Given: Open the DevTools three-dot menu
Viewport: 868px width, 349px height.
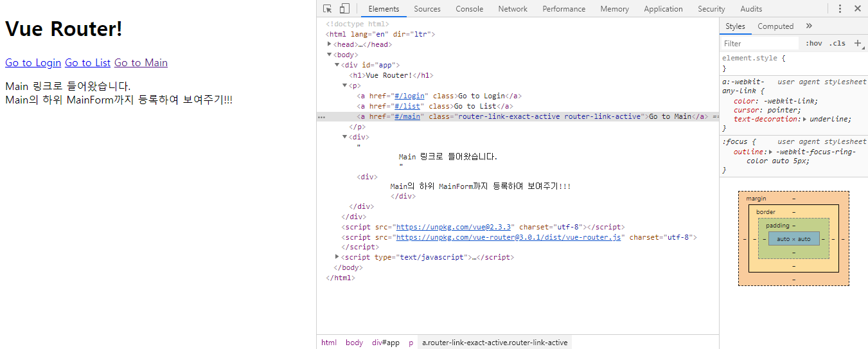Looking at the screenshot, I should click(840, 9).
